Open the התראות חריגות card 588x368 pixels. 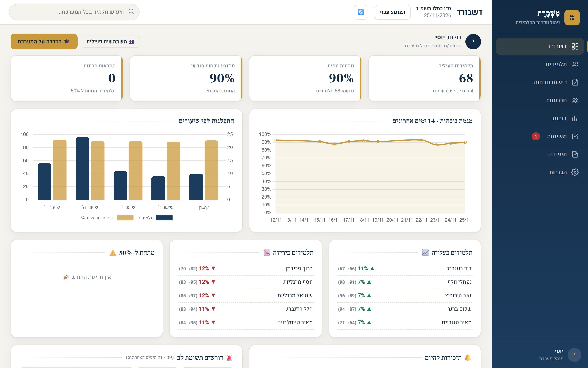click(x=67, y=78)
